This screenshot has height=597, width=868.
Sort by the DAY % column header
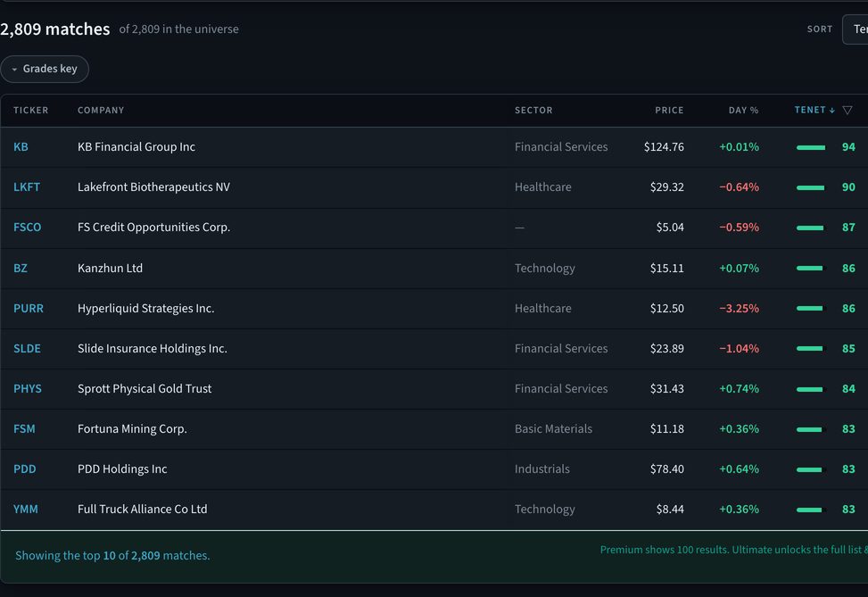[743, 110]
